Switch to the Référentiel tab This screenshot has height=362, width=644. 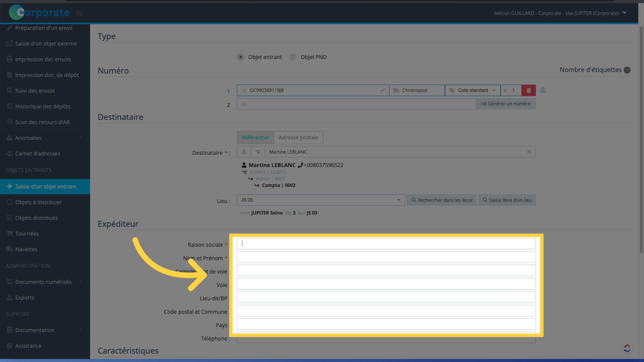point(255,137)
